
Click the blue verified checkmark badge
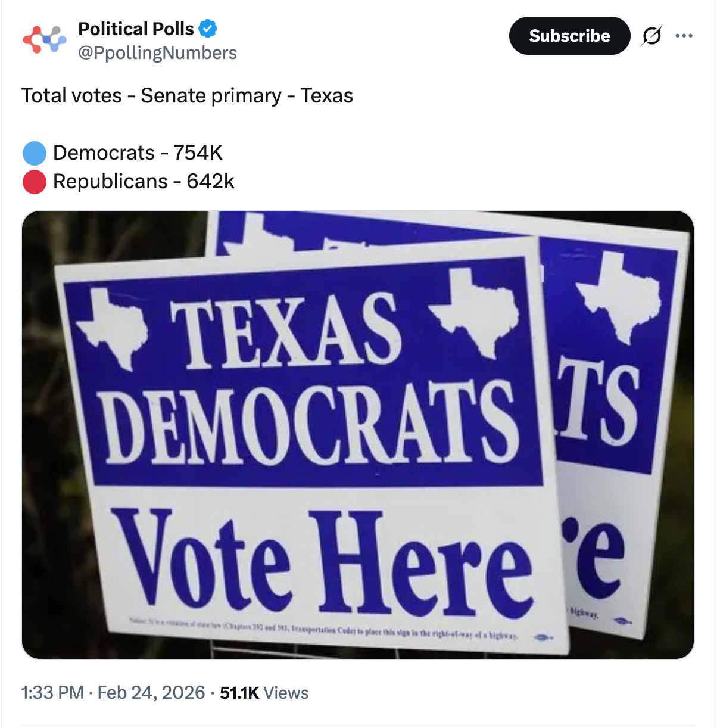(208, 29)
